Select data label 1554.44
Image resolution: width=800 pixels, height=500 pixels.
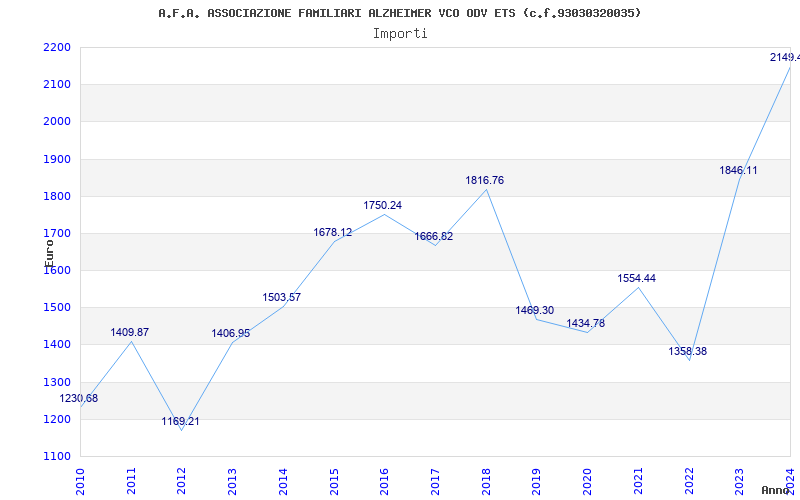pos(637,278)
